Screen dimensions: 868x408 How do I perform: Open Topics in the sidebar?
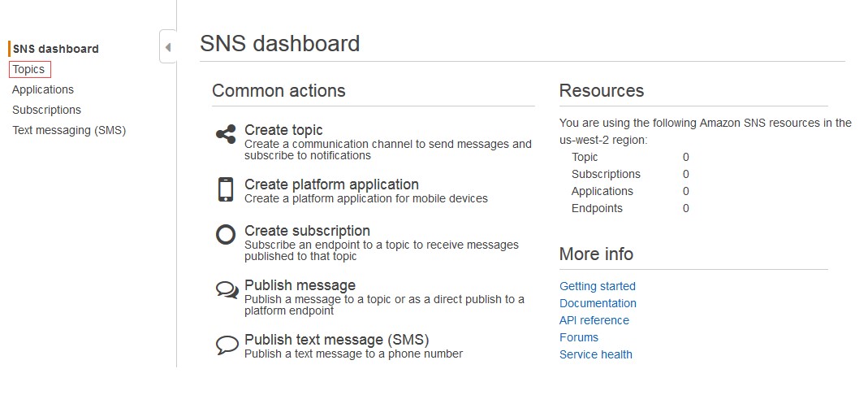[29, 69]
